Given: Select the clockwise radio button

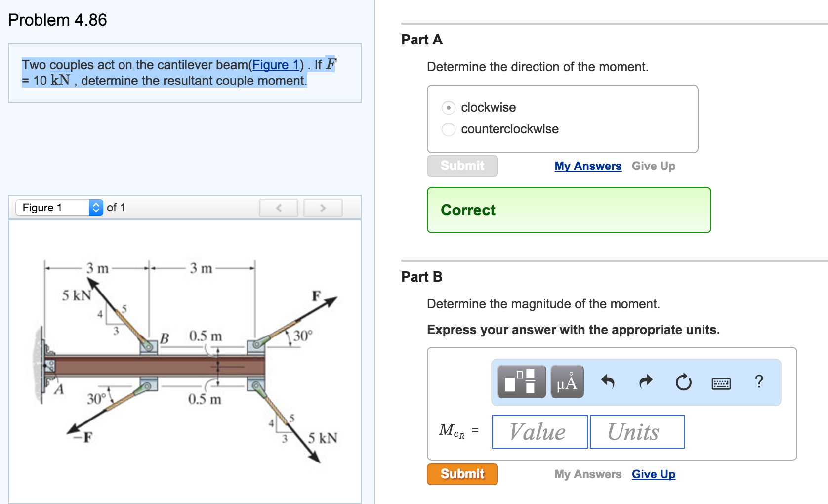Looking at the screenshot, I should [x=448, y=107].
